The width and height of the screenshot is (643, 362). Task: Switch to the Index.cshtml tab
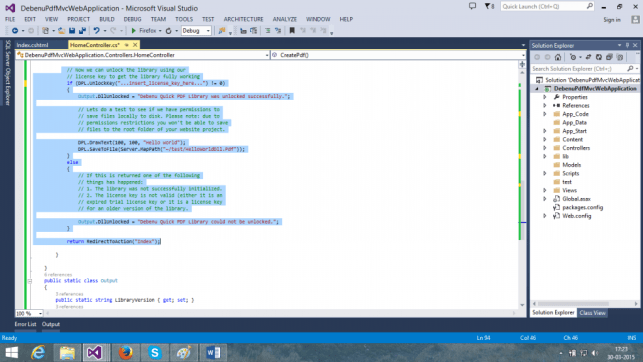[x=33, y=45]
